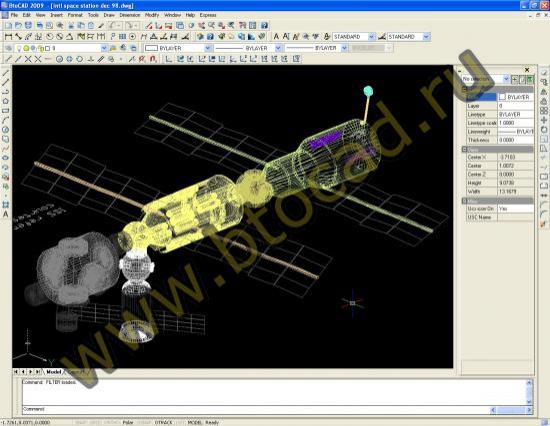The image size is (550, 426).
Task: Click the Layer value field in Properties
Action: (516, 106)
